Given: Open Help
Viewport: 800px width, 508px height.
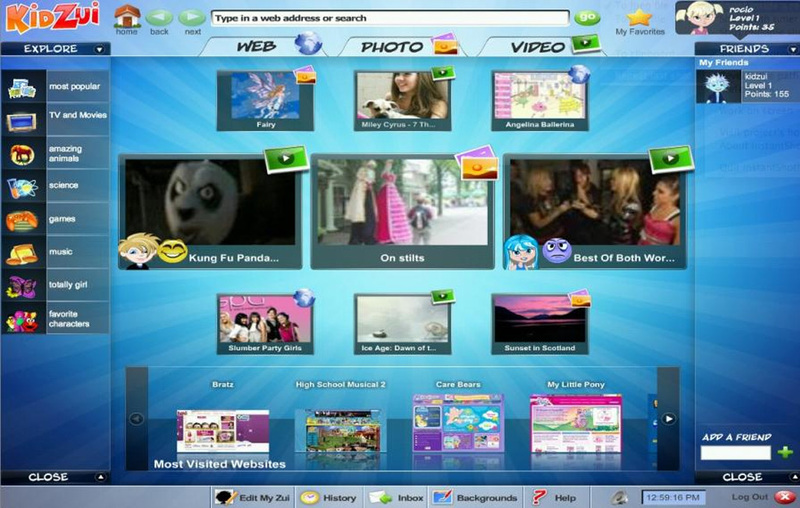Looking at the screenshot, I should 554,497.
